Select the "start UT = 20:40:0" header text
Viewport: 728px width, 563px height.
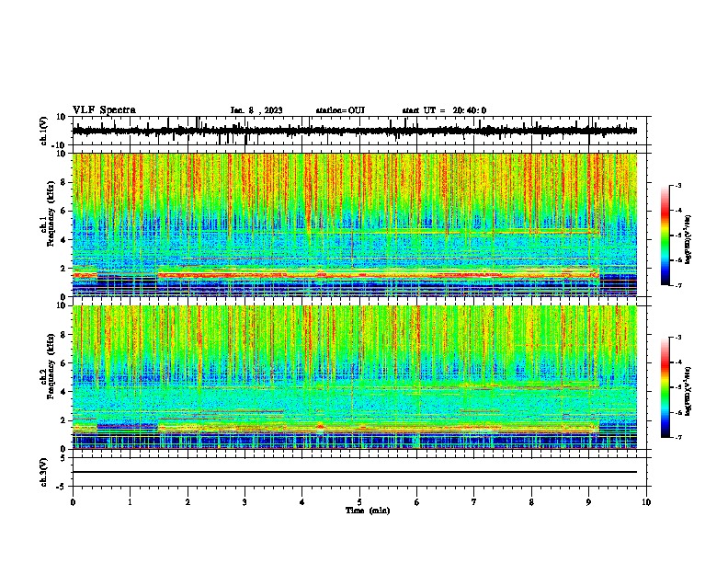tap(444, 110)
